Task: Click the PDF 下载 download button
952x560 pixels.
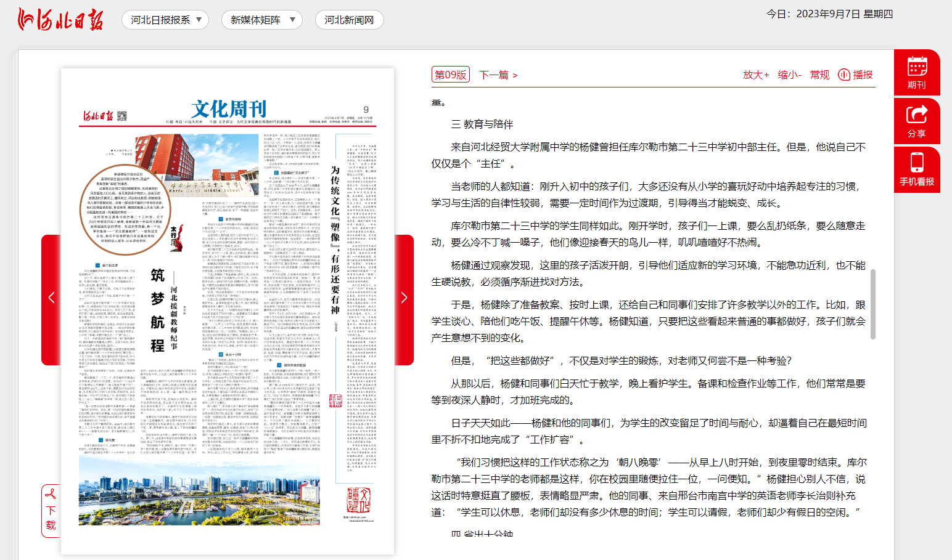Action: 51,511
